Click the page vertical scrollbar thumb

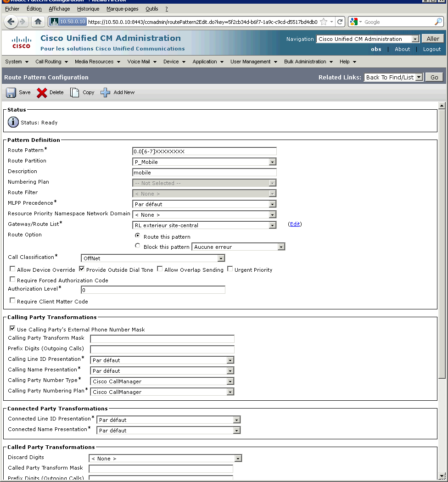(442, 244)
